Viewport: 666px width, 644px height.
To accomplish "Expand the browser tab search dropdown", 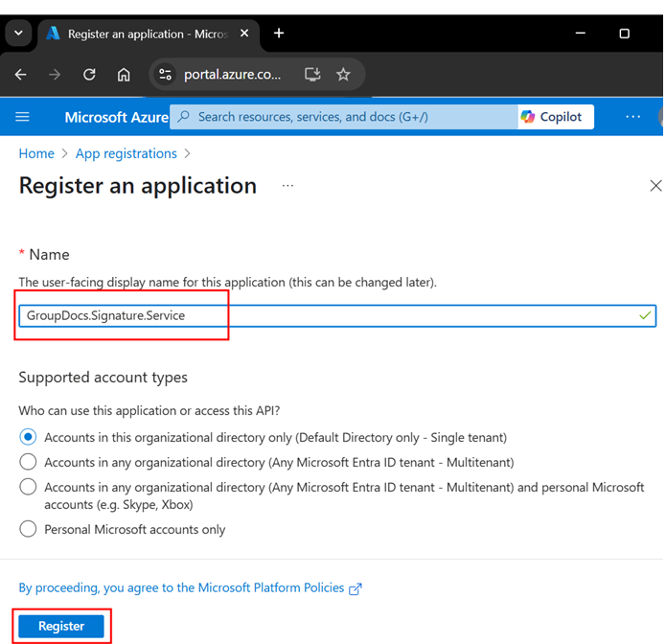I will tap(18, 34).
